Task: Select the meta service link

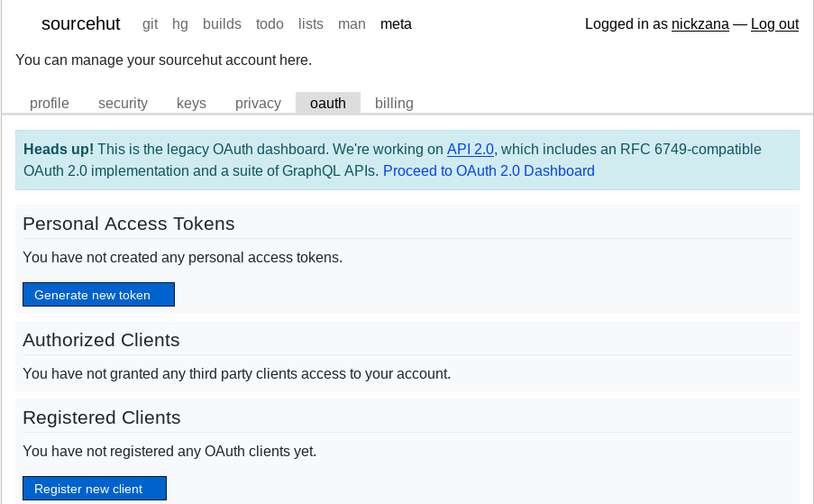Action: click(396, 23)
